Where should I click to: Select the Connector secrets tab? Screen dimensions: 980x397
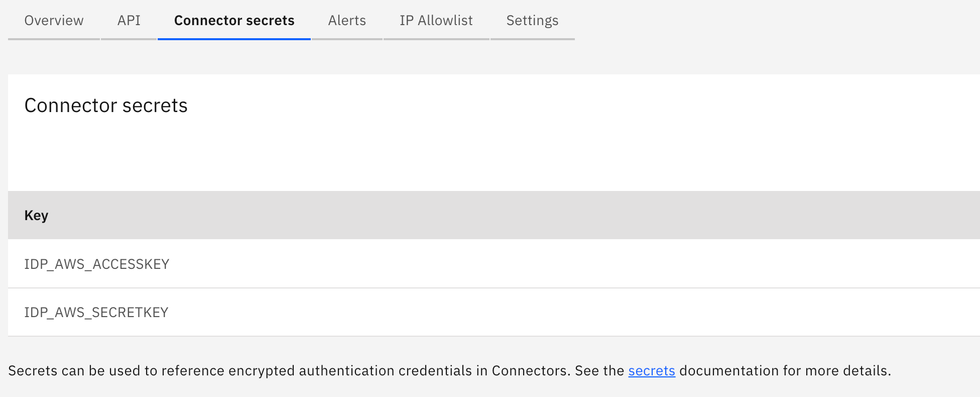coord(234,21)
